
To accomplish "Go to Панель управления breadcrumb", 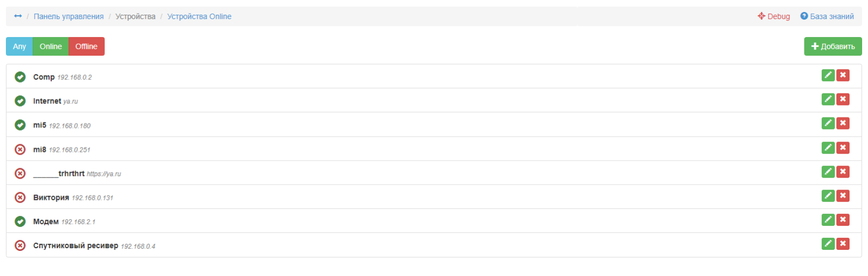I will click(x=69, y=16).
